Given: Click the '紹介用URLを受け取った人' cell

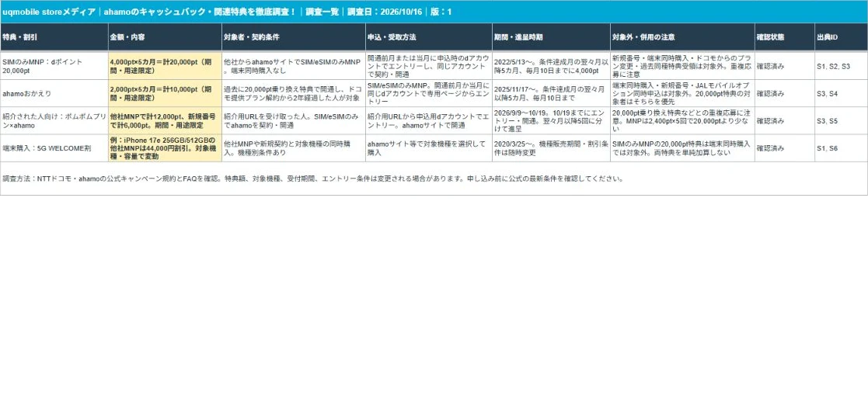Looking at the screenshot, I should point(294,120).
